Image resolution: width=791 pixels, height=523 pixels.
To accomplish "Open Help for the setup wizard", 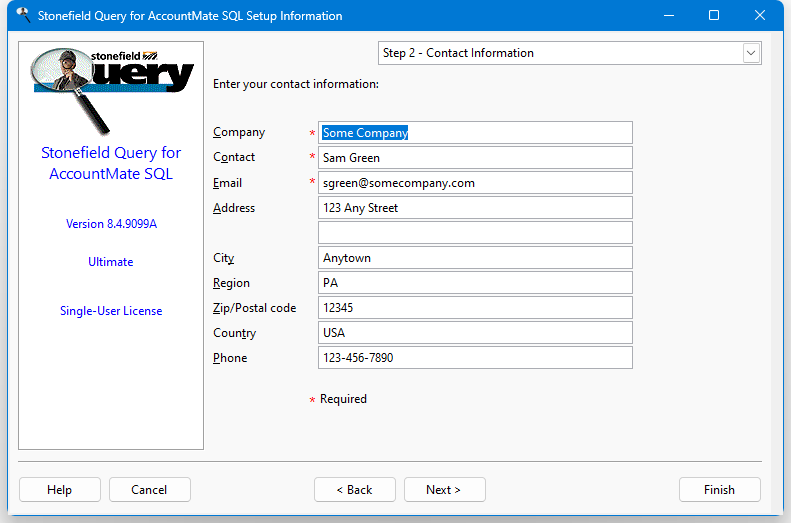I will pyautogui.click(x=60, y=490).
